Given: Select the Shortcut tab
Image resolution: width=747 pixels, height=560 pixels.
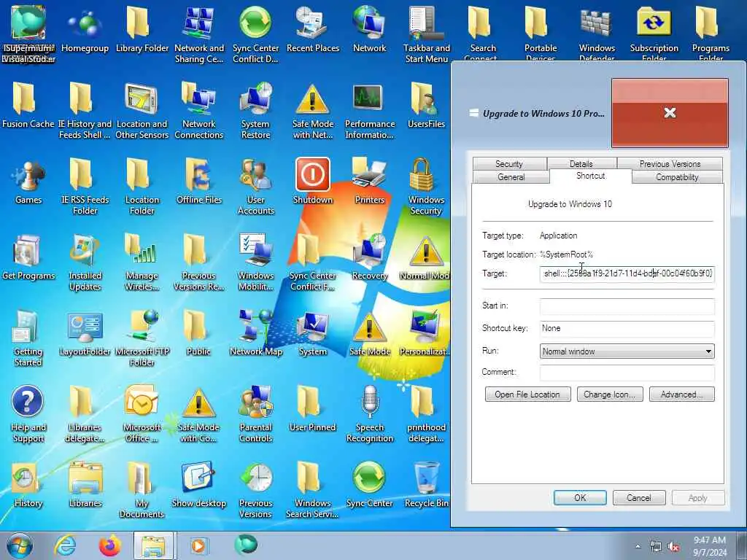Looking at the screenshot, I should click(x=591, y=176).
